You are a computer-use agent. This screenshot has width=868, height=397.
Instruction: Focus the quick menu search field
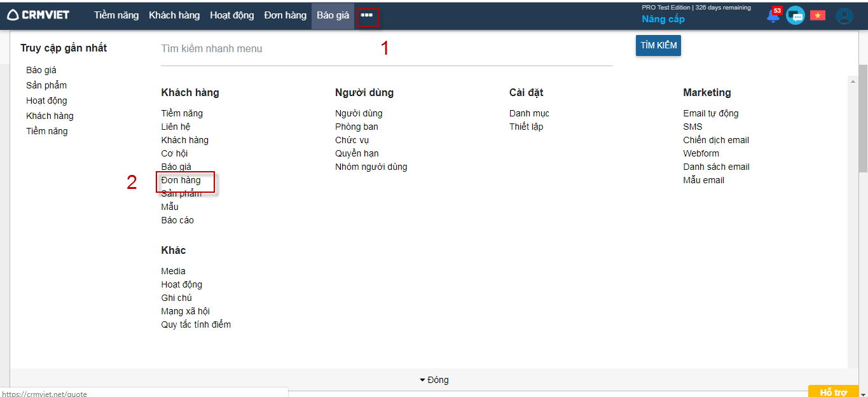[x=386, y=49]
